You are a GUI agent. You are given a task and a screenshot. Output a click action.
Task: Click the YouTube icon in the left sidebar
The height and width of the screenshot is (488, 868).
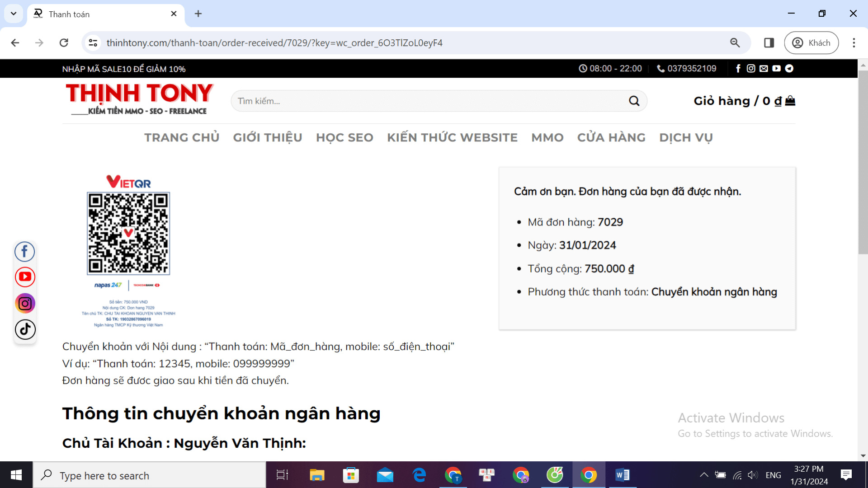click(25, 277)
